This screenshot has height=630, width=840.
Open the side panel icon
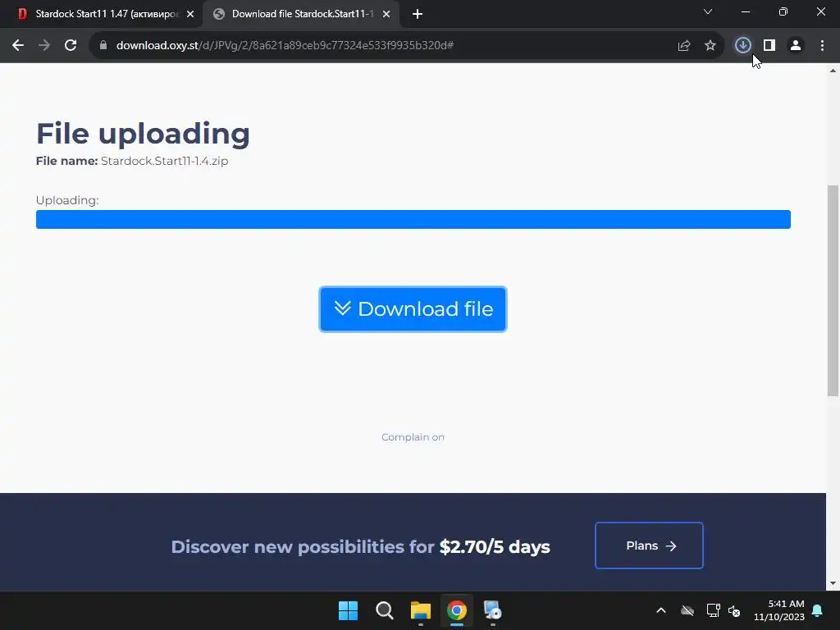(769, 46)
